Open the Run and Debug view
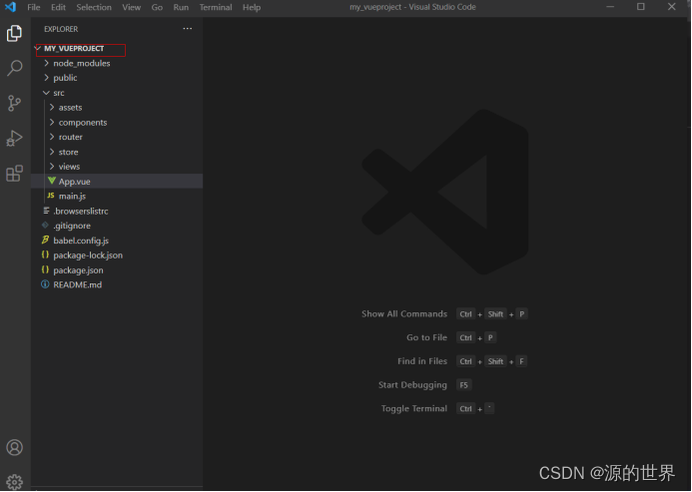The width and height of the screenshot is (692, 492). coord(14,138)
